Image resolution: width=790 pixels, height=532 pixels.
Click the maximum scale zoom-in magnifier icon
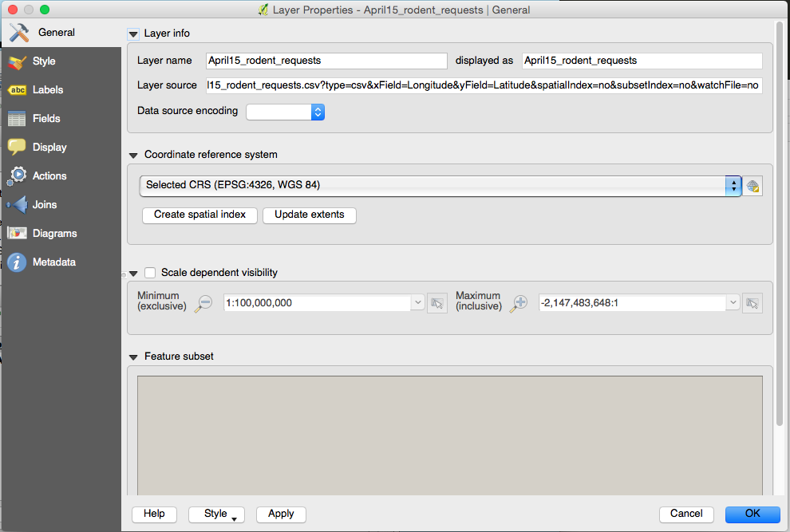(x=519, y=302)
